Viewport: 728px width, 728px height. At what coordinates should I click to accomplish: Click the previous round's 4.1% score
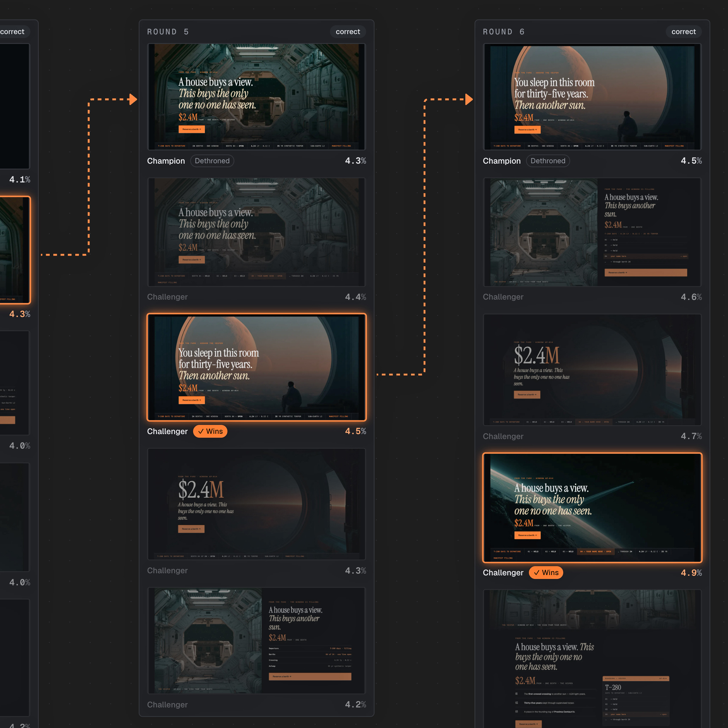[x=20, y=180]
